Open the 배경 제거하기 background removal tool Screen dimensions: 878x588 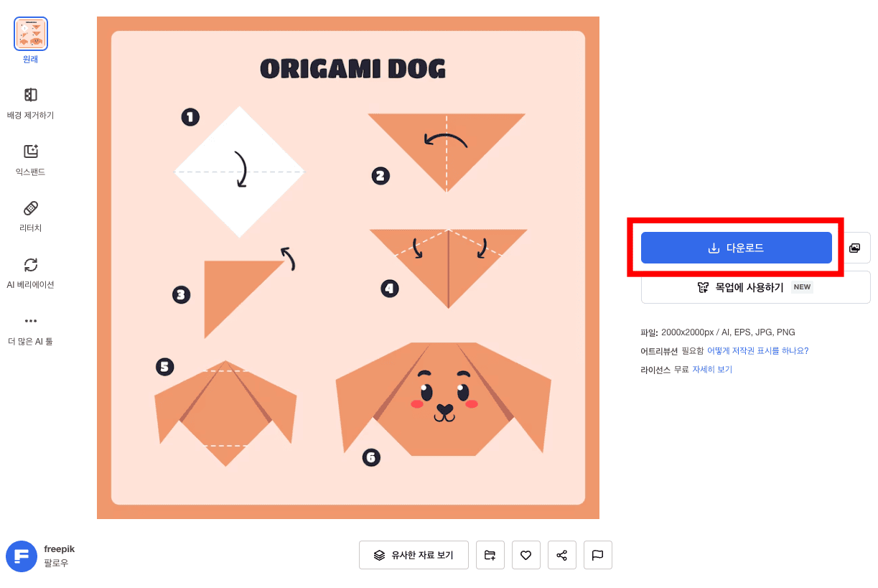tap(31, 104)
